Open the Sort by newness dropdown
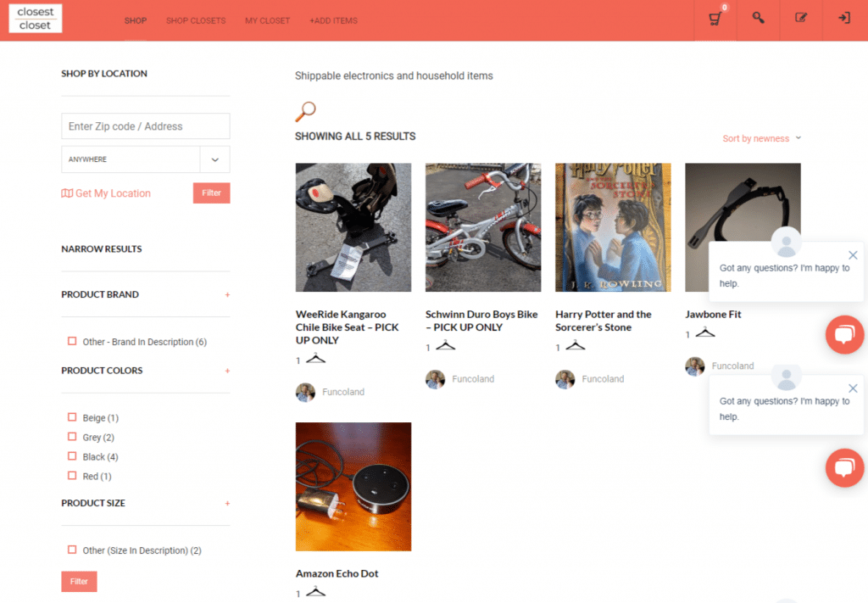The width and height of the screenshot is (868, 603). (x=760, y=138)
